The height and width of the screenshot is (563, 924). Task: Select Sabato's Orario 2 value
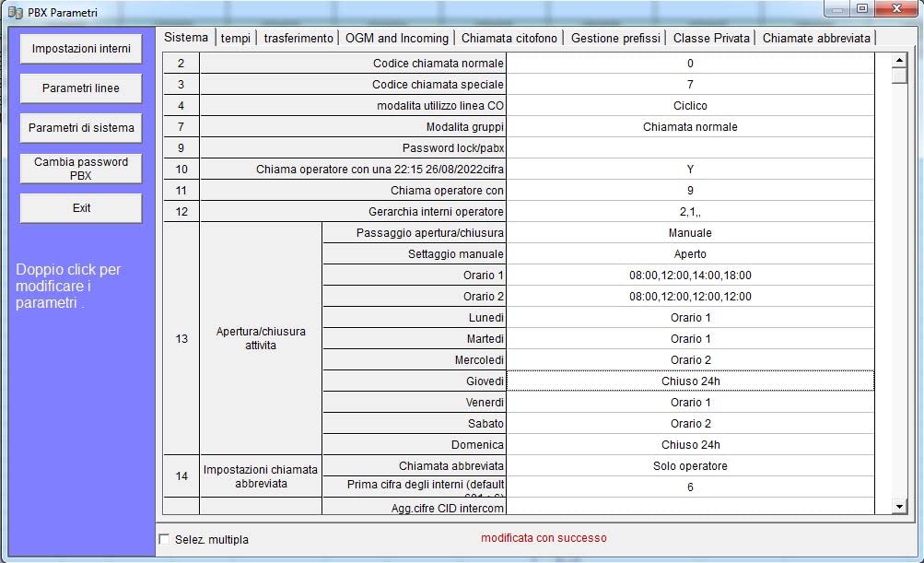690,424
